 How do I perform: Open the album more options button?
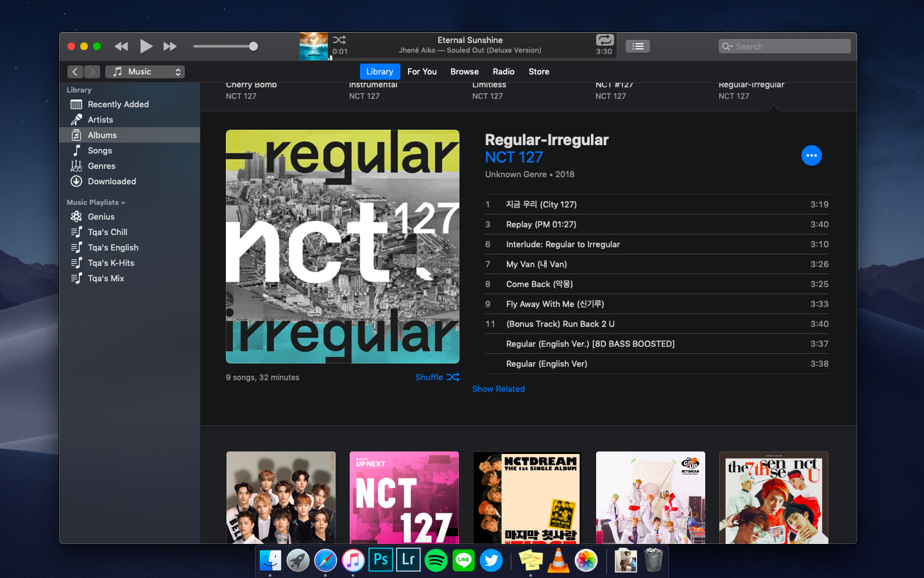tap(812, 155)
